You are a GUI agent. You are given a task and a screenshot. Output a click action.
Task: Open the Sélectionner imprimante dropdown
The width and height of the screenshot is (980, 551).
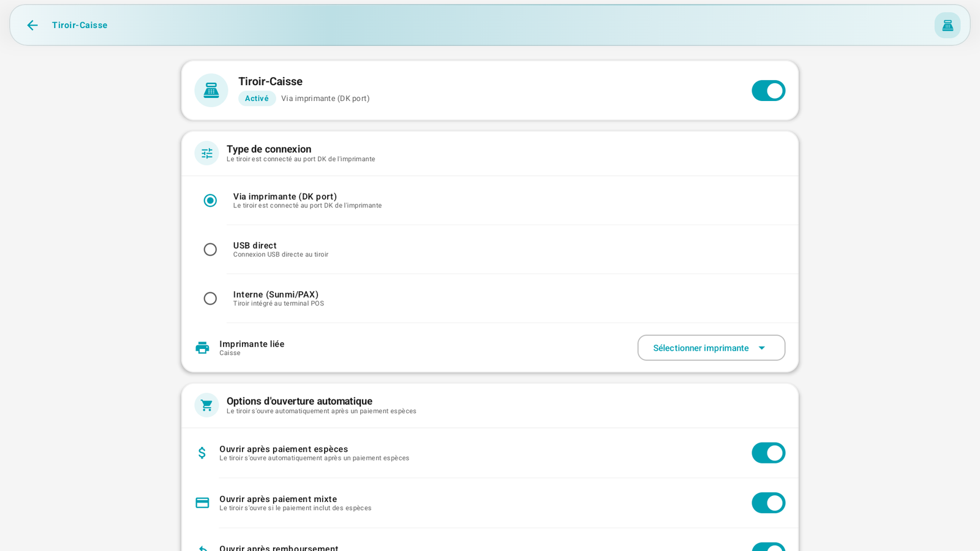pyautogui.click(x=711, y=348)
